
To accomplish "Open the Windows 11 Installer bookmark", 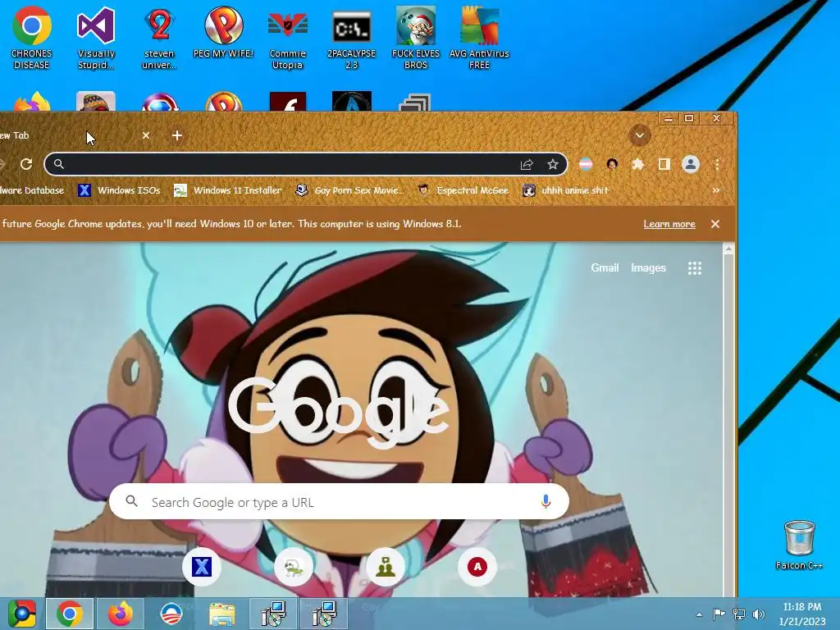I will [x=227, y=190].
